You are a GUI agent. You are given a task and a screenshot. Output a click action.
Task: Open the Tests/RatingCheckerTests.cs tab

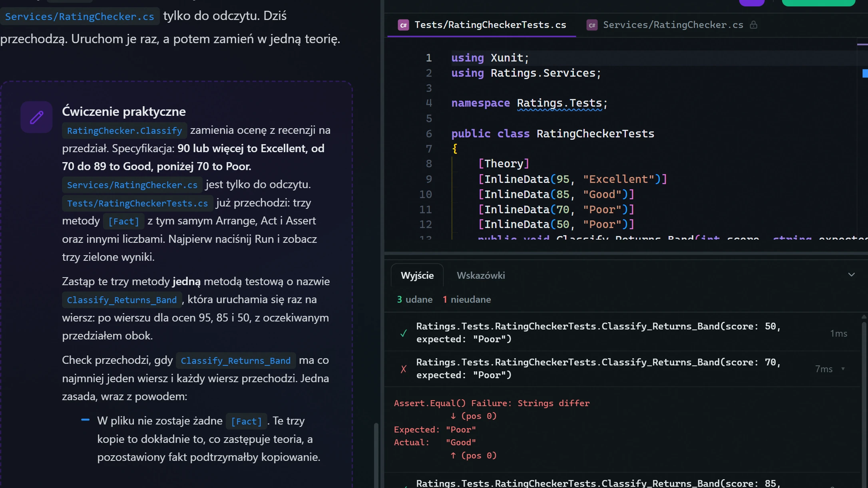click(482, 25)
